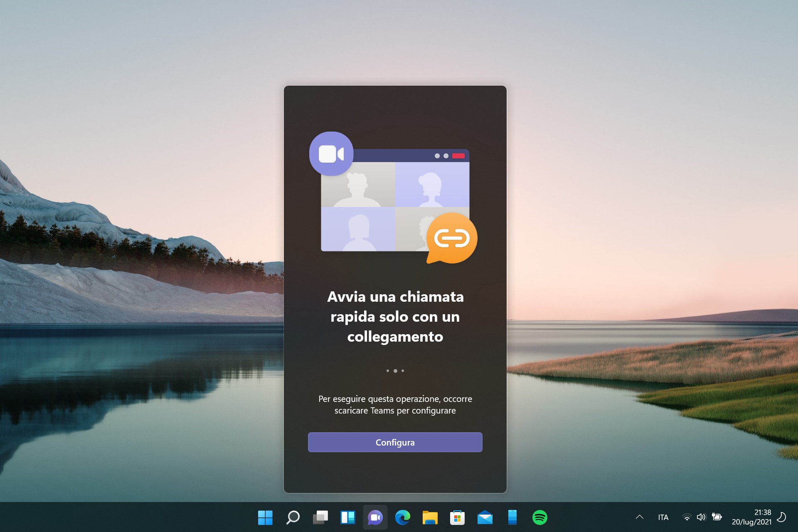Toggle the Teams Chat taskbar icon

[375, 517]
